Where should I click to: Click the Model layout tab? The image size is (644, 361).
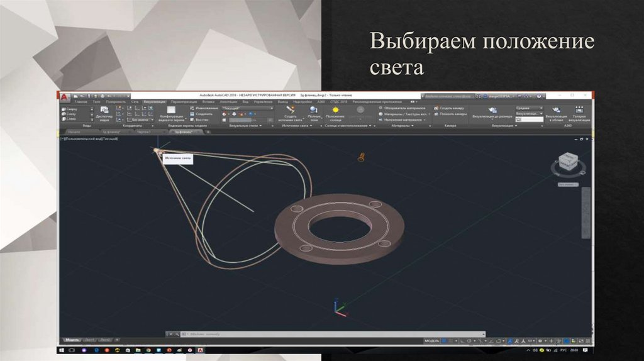(72, 340)
